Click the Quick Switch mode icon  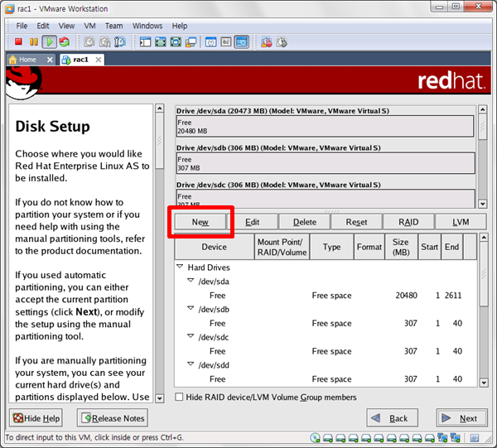(161, 42)
